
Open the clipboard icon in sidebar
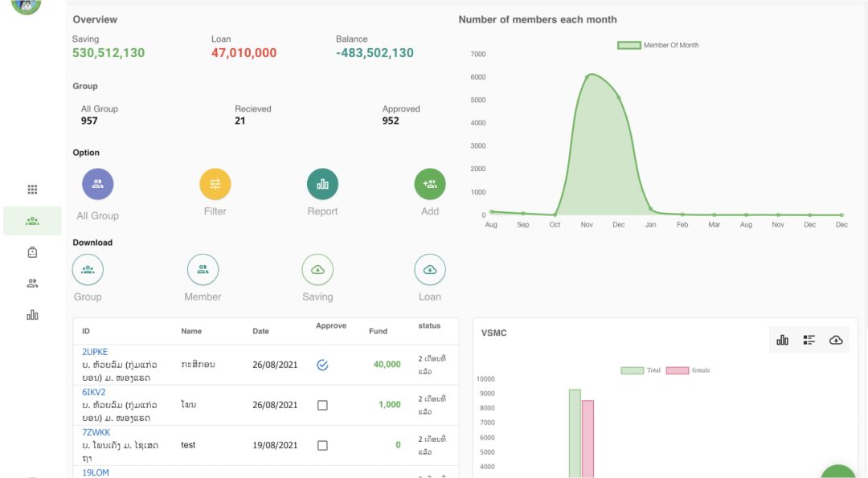click(33, 252)
